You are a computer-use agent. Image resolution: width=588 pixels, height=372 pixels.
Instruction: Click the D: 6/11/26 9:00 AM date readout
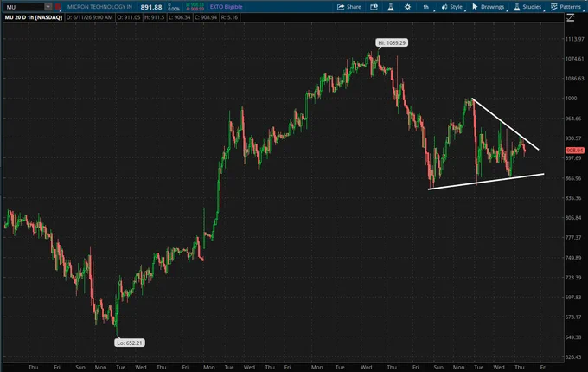(89, 17)
